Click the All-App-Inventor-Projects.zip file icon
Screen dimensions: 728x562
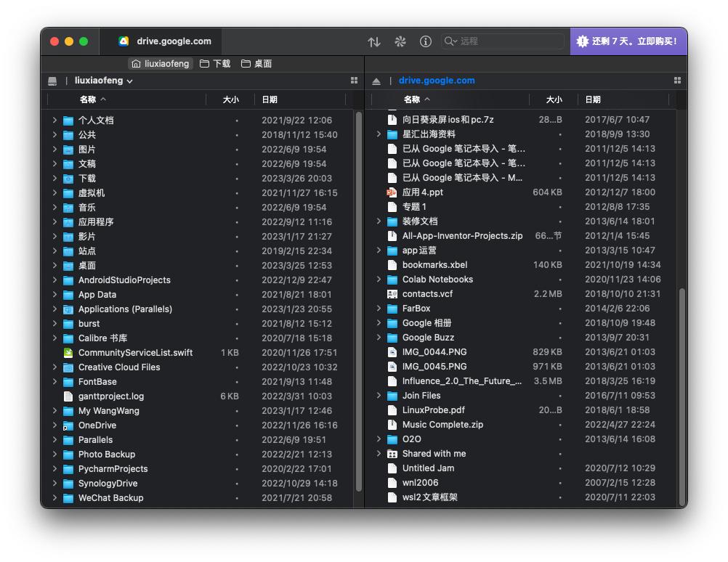[x=392, y=236]
